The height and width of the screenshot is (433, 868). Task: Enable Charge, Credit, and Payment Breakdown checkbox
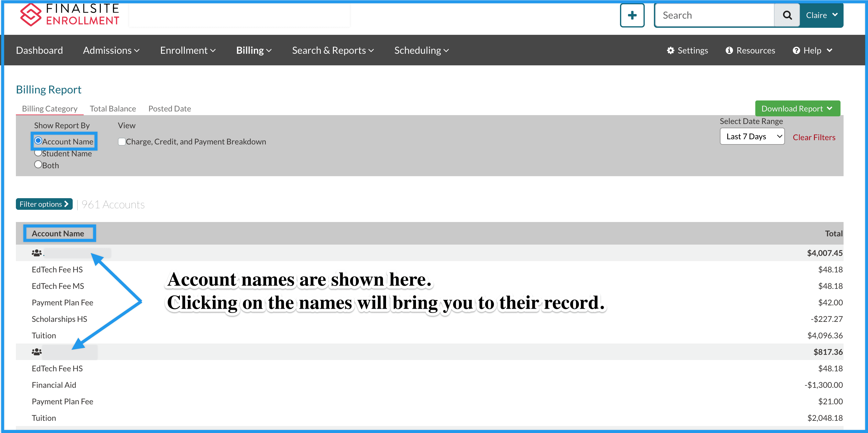coord(122,141)
